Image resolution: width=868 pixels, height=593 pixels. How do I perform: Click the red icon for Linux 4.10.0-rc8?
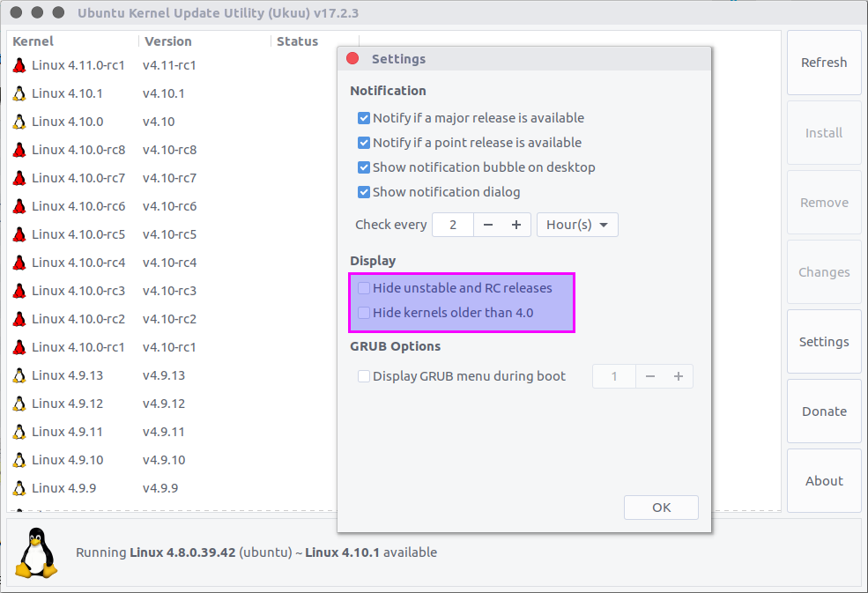tap(19, 150)
